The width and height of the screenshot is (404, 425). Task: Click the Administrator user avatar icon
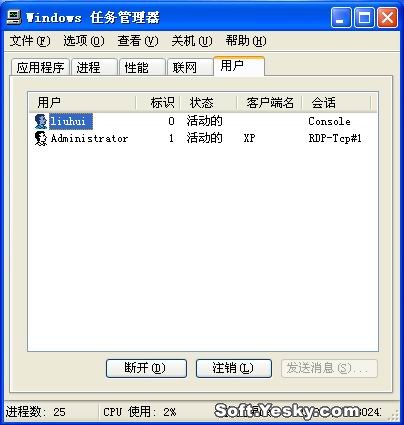(x=41, y=138)
